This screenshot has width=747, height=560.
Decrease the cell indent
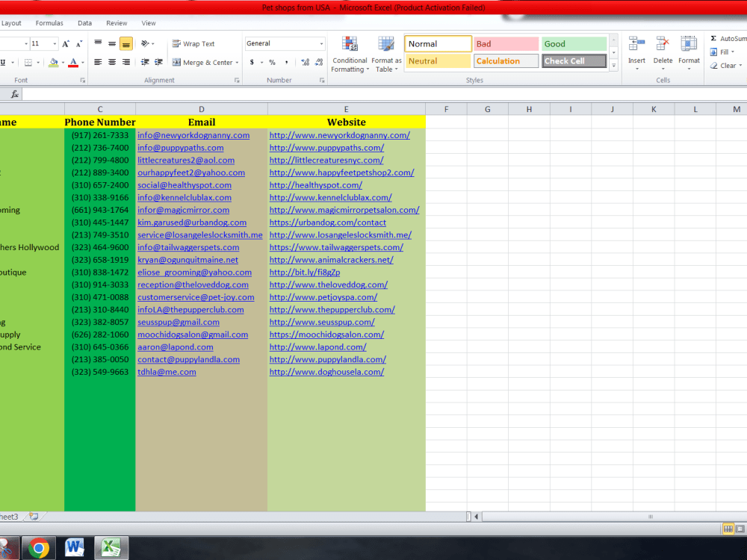click(145, 62)
